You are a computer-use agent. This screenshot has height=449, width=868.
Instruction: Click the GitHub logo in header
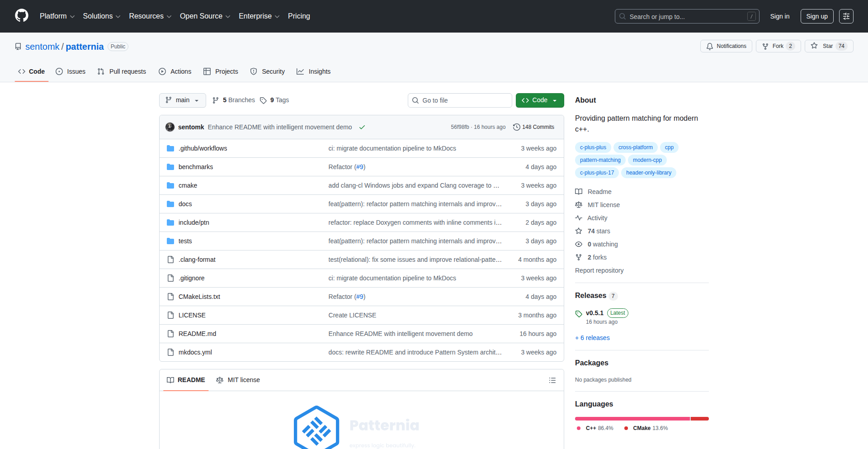tap(22, 16)
